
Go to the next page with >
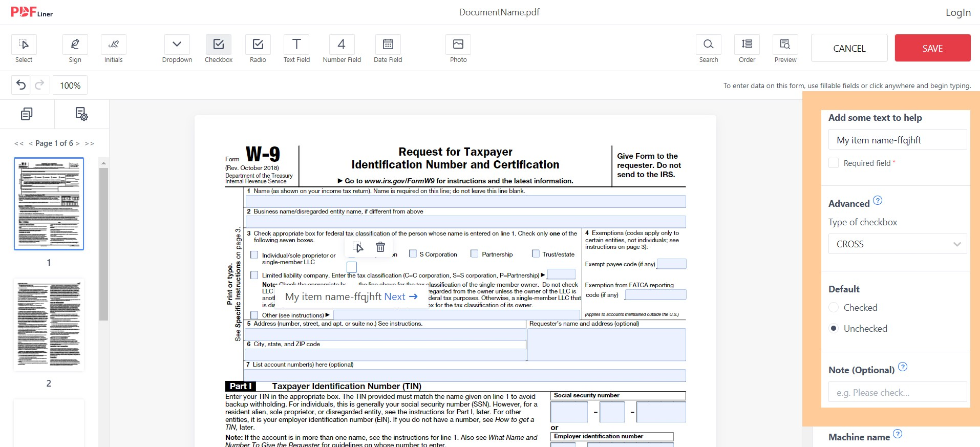coord(77,143)
